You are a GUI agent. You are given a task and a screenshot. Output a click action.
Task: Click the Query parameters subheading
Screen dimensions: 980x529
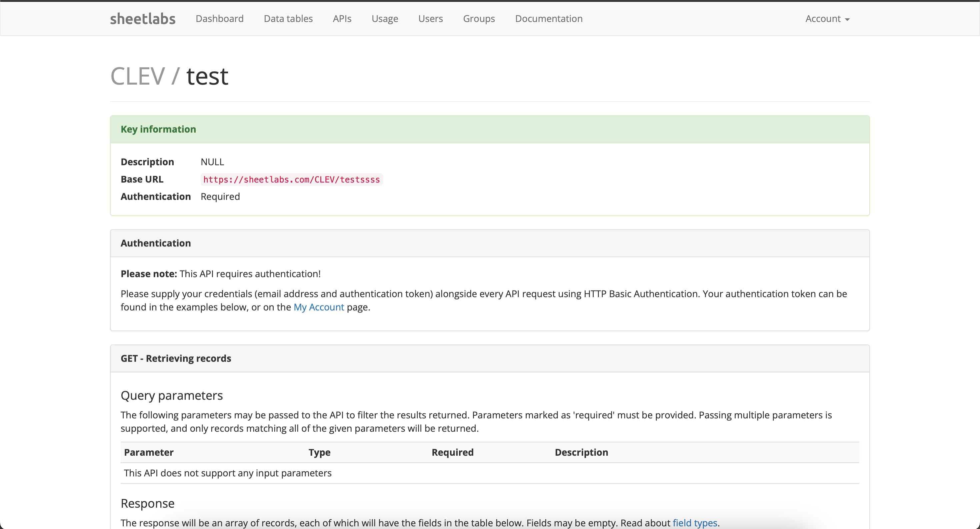172,395
